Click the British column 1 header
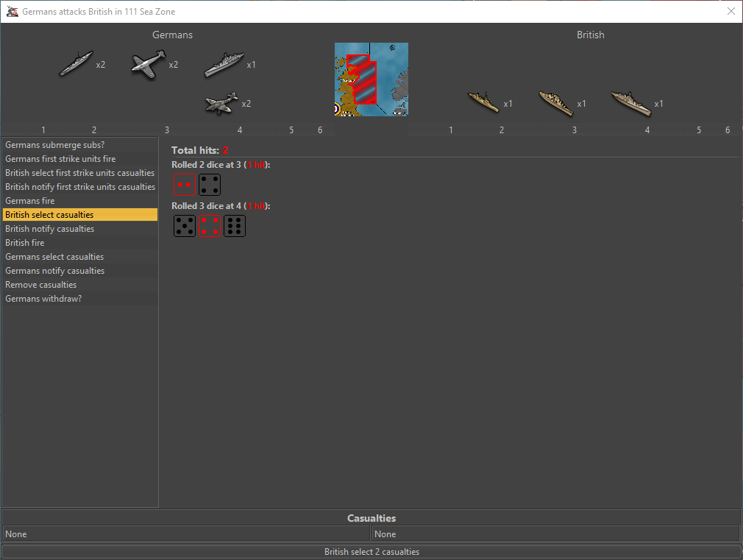743x560 pixels. pyautogui.click(x=451, y=130)
